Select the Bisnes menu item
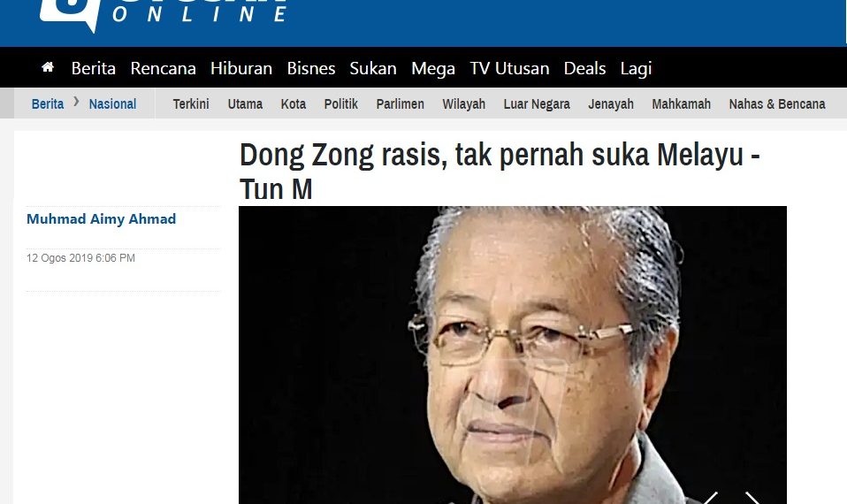Viewport: 847px width, 504px height. [x=311, y=68]
